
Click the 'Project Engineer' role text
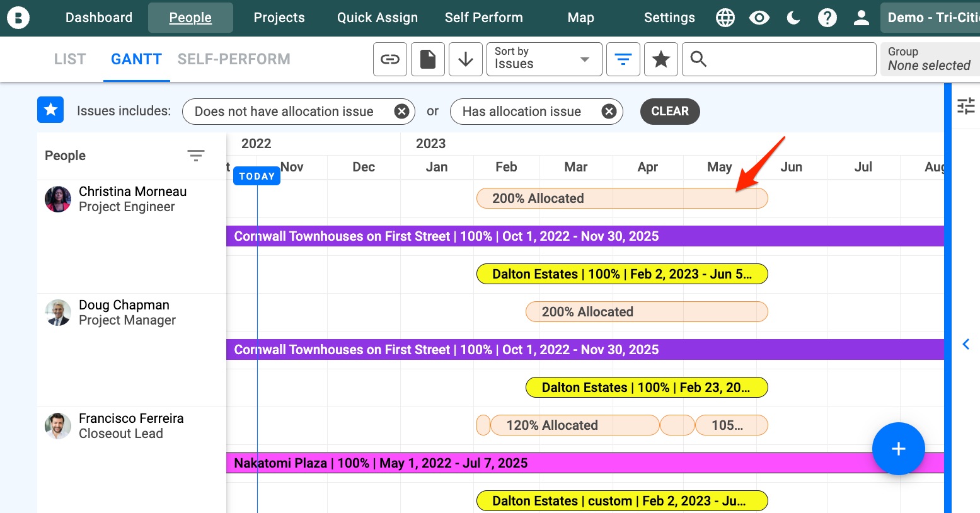127,207
